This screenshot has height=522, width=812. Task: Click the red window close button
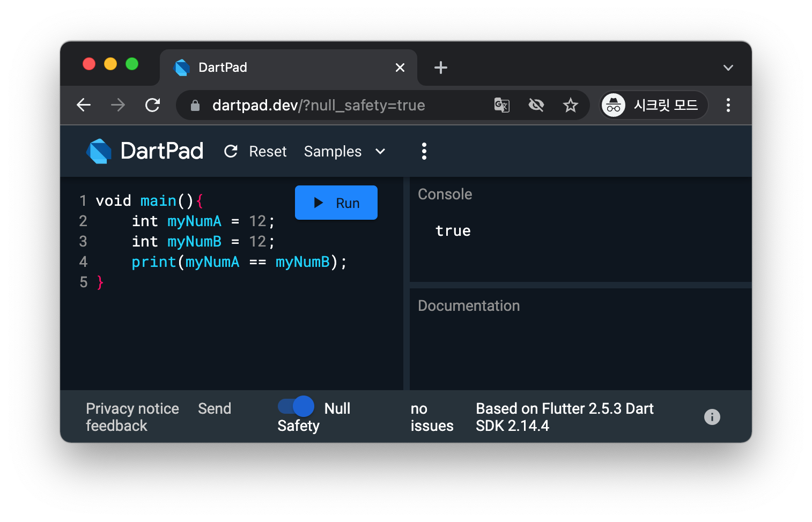[89, 64]
